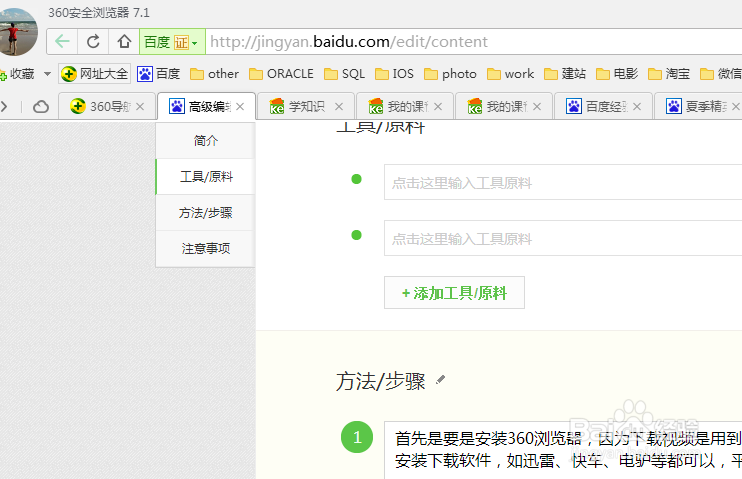Click the first 点击这里输入工具原料 field
Image resolution: width=742 pixels, height=479 pixels.
click(x=563, y=182)
